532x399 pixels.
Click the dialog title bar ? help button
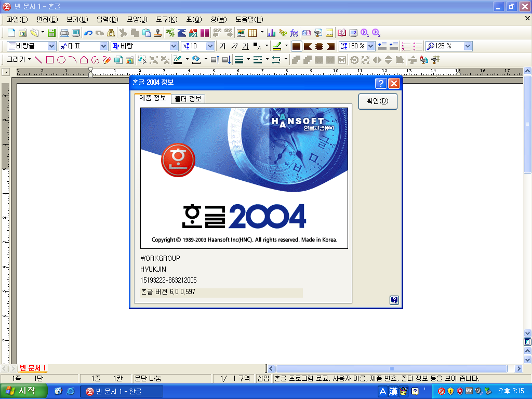tap(381, 83)
